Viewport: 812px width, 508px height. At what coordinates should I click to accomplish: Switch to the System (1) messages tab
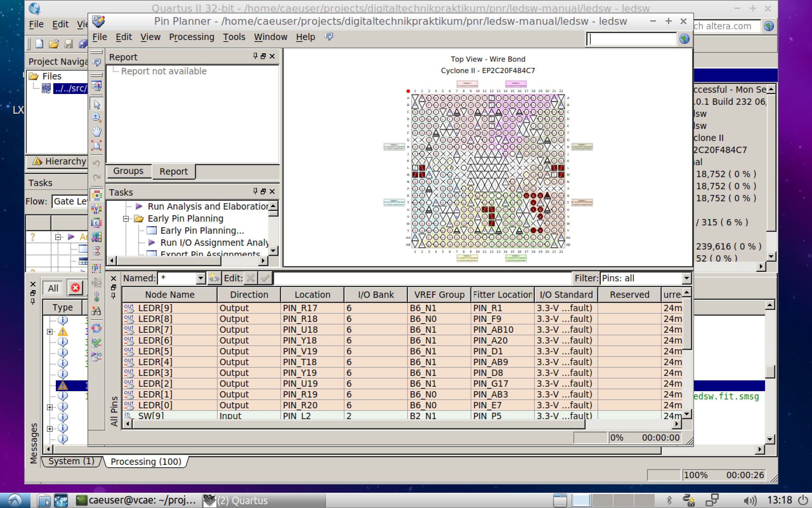click(71, 461)
